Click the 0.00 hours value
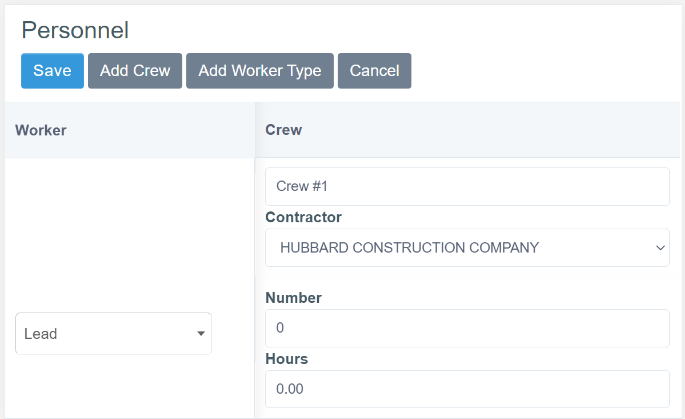This screenshot has width=685, height=419. click(x=289, y=389)
